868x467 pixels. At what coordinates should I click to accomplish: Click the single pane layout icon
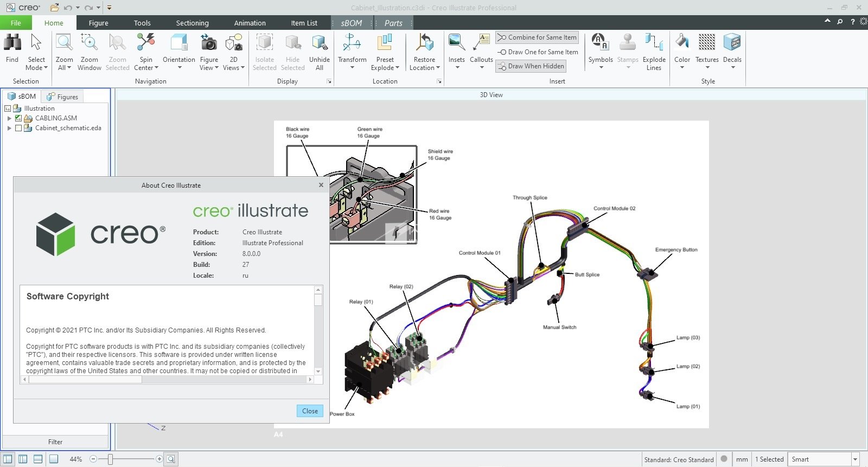point(53,459)
